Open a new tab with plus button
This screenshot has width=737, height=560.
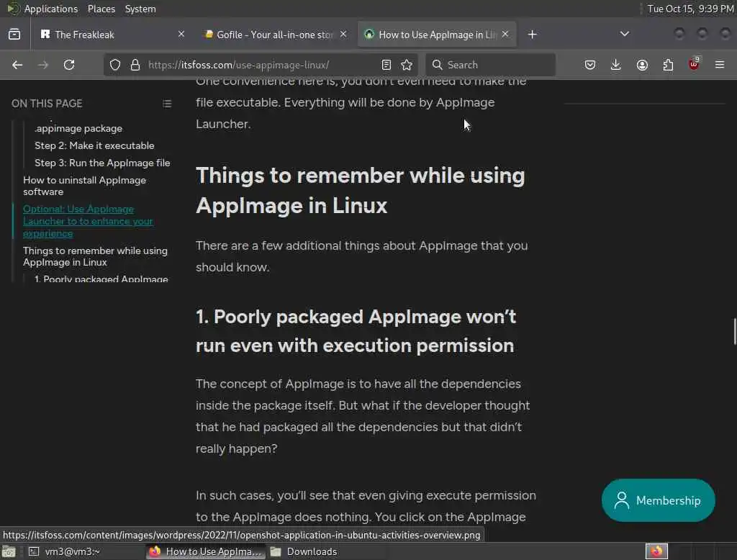pos(532,35)
